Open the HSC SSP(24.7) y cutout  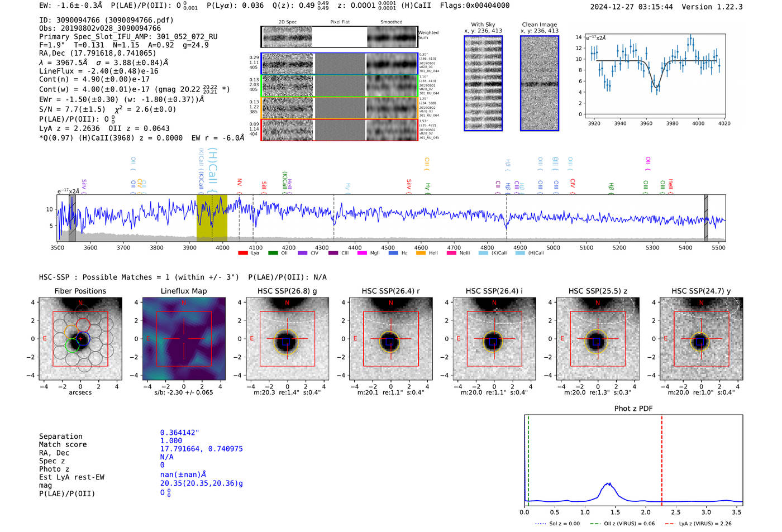tap(702, 339)
